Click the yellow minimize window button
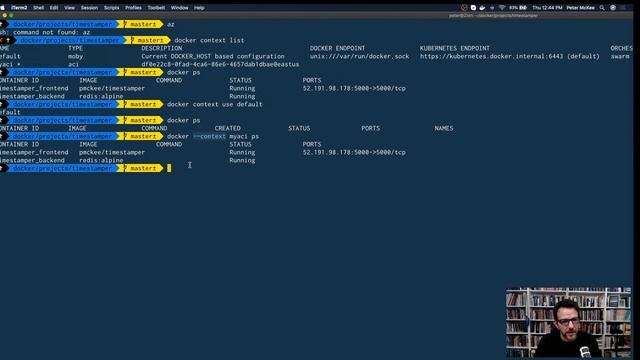 pos(4,16)
